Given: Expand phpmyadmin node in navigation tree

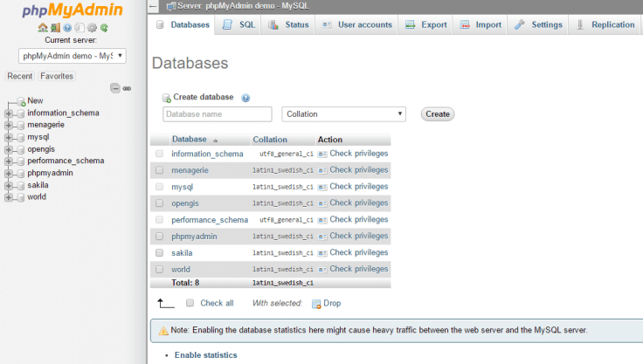Looking at the screenshot, I should 8,174.
